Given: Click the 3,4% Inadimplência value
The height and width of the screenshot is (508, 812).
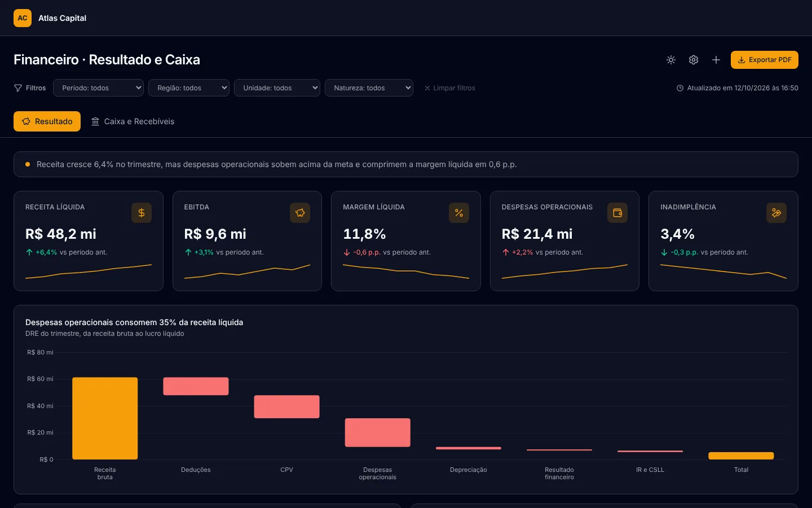Looking at the screenshot, I should click(677, 234).
